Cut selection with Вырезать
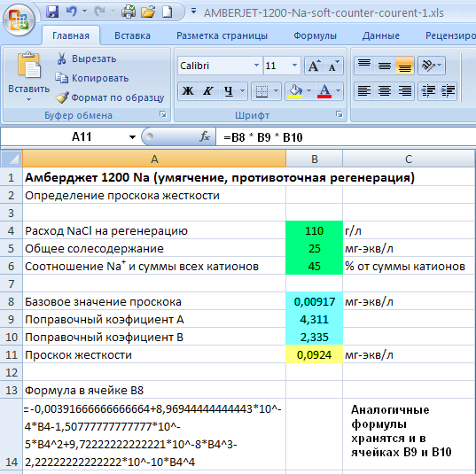The height and width of the screenshot is (474, 476). 87,58
